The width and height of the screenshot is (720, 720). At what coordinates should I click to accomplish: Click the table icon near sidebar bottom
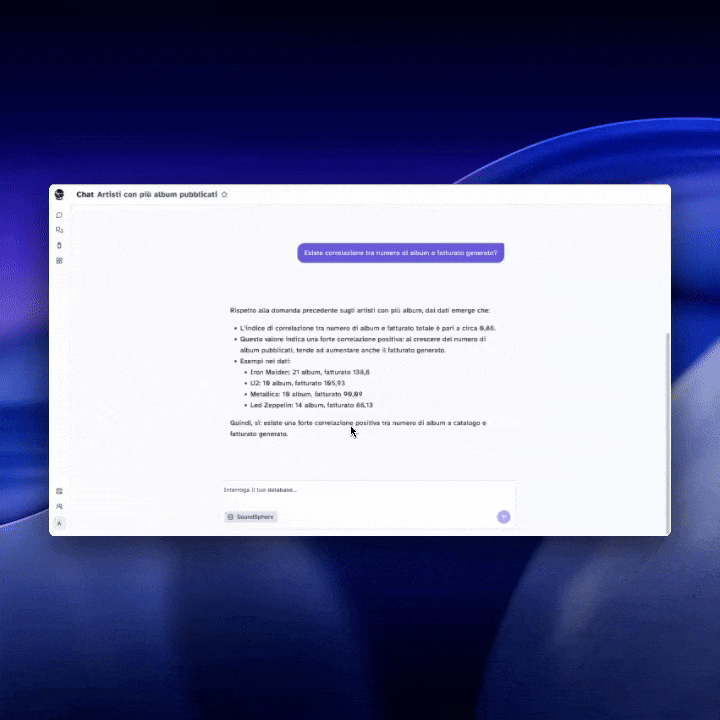coord(59,491)
